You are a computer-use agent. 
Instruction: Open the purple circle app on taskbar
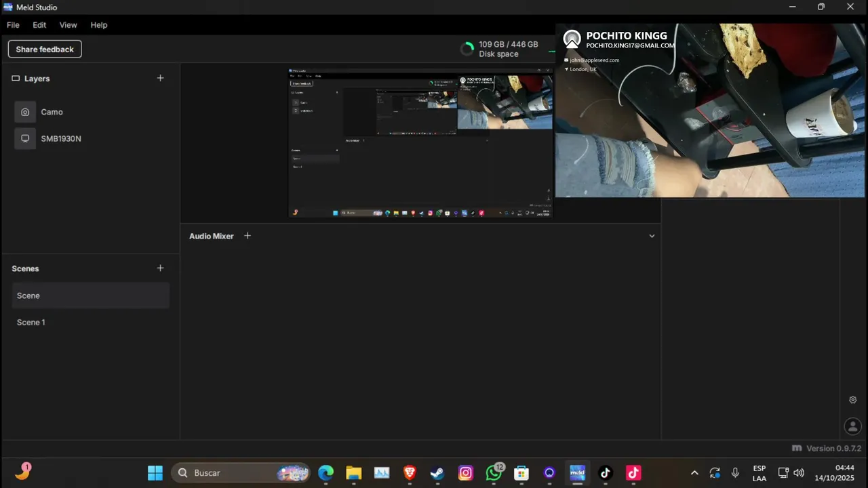tap(549, 473)
